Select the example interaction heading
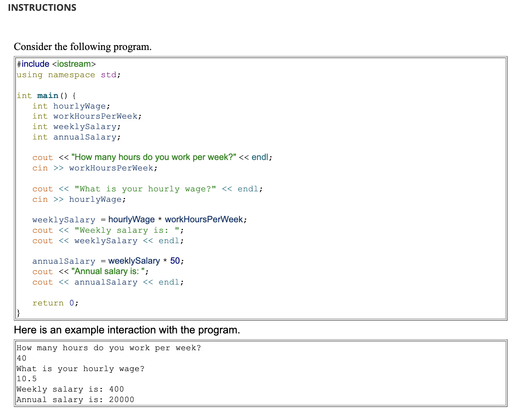Viewport: 532px width, 408px height. click(127, 330)
